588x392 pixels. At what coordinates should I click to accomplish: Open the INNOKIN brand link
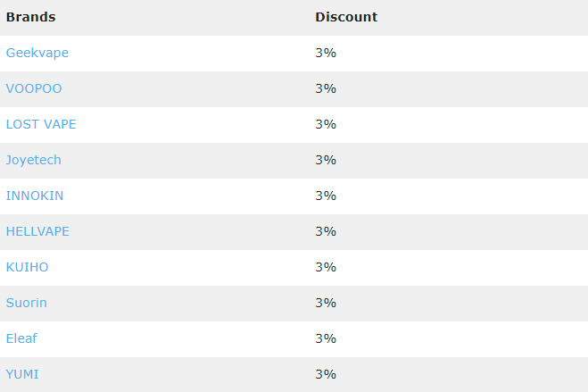pos(35,196)
